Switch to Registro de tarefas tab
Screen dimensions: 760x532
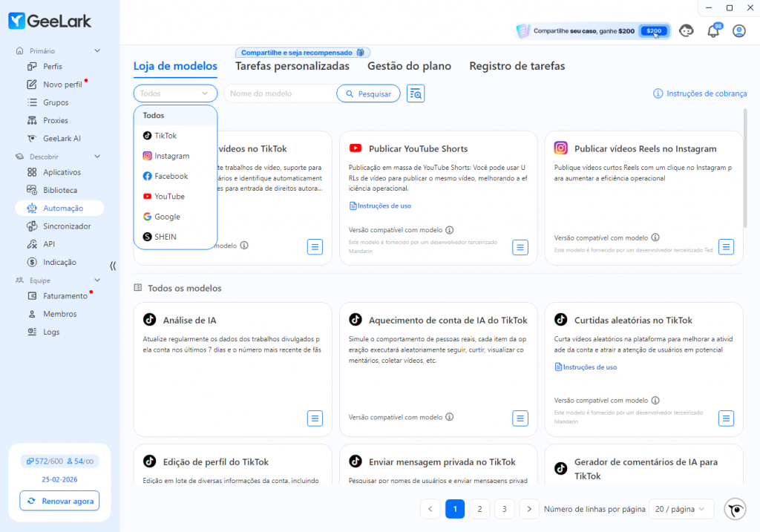click(517, 66)
